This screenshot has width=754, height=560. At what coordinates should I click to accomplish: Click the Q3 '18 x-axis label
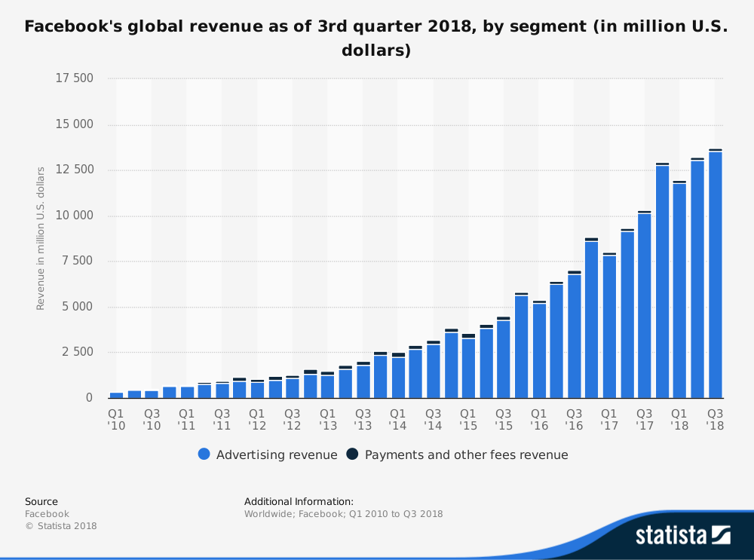click(715, 420)
